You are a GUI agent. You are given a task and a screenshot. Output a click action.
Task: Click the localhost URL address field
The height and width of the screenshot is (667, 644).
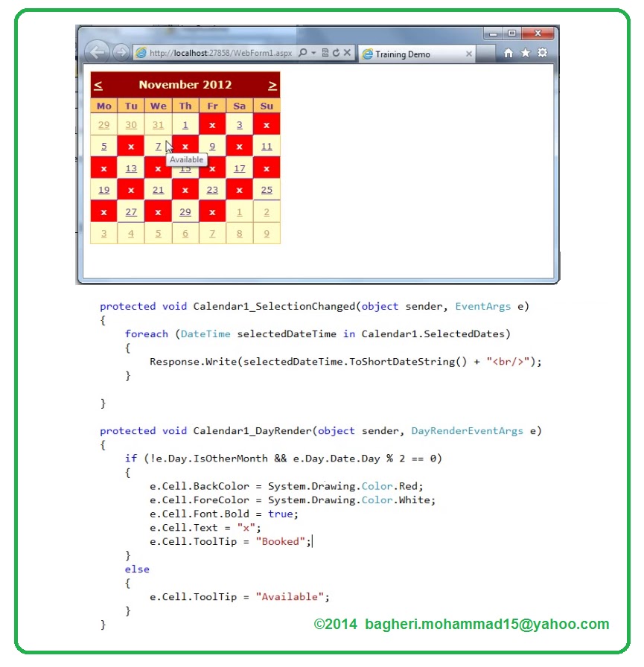point(221,53)
